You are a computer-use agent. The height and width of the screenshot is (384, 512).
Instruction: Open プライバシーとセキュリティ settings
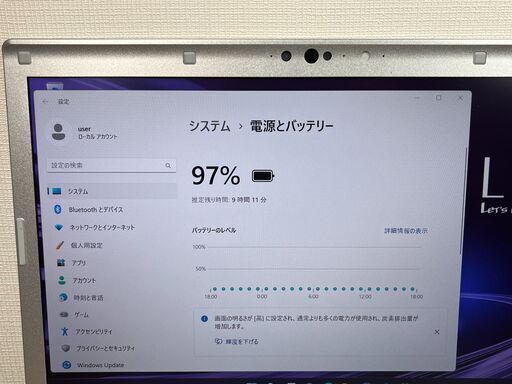point(106,348)
